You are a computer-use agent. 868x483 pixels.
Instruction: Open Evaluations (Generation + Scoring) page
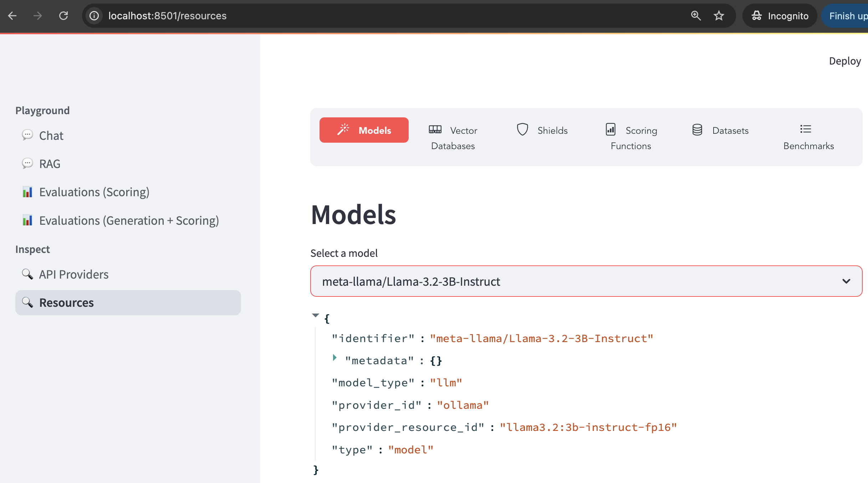click(129, 220)
